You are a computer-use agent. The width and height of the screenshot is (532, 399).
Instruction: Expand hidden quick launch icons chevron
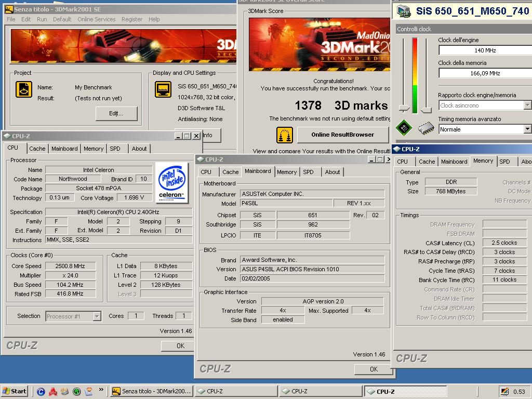point(101,390)
